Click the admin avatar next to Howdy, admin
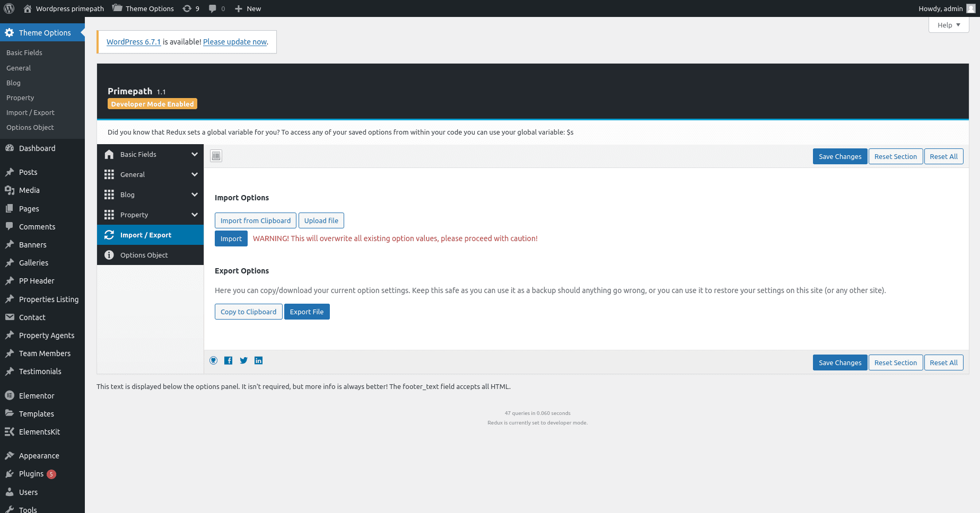The width and height of the screenshot is (980, 513). point(971,8)
